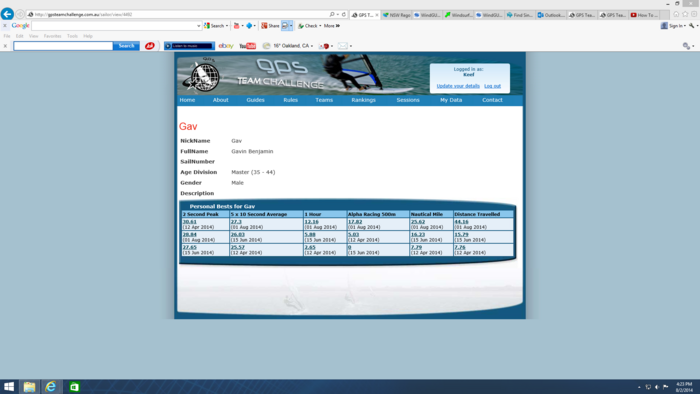The image size is (700, 394).
Task: Expand the Check spelling dropdown arrow
Action: click(x=320, y=26)
